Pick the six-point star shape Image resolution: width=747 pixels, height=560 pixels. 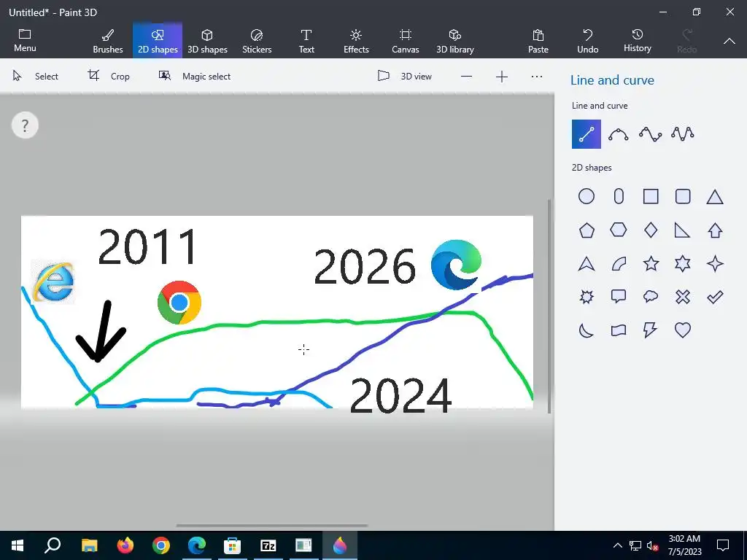point(683,263)
